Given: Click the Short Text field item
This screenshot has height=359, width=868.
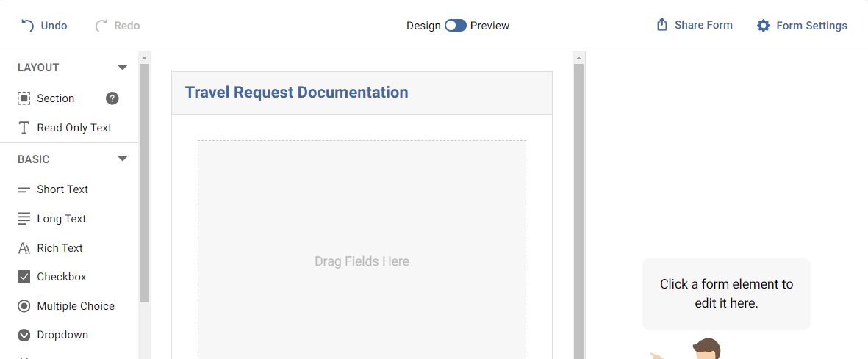Looking at the screenshot, I should (x=62, y=189).
